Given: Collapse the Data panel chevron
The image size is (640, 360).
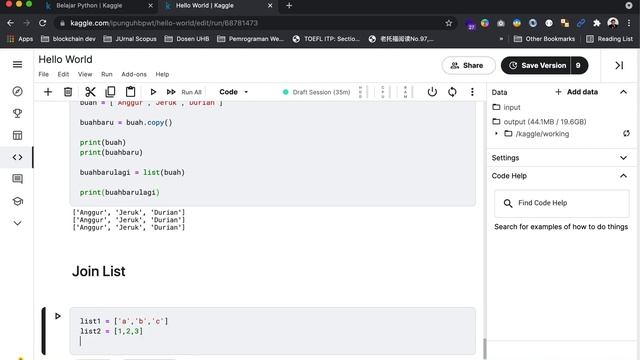Looking at the screenshot, I should (623, 92).
